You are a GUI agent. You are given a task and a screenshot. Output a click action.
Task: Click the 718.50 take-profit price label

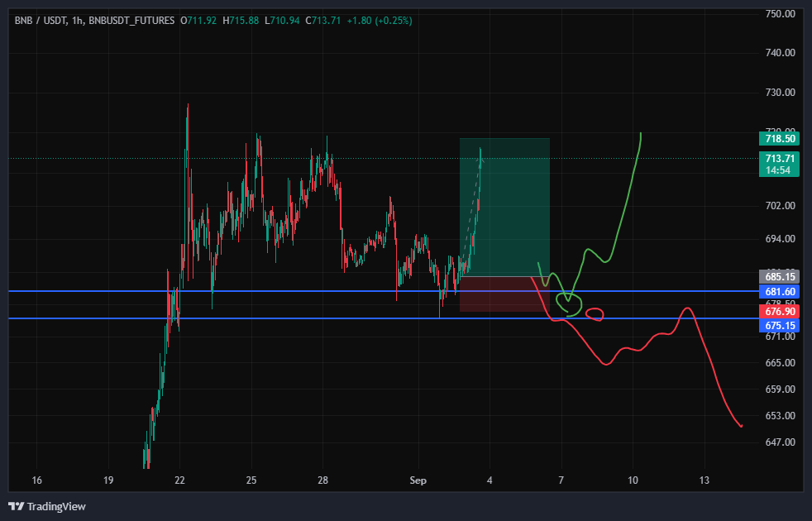[780, 138]
